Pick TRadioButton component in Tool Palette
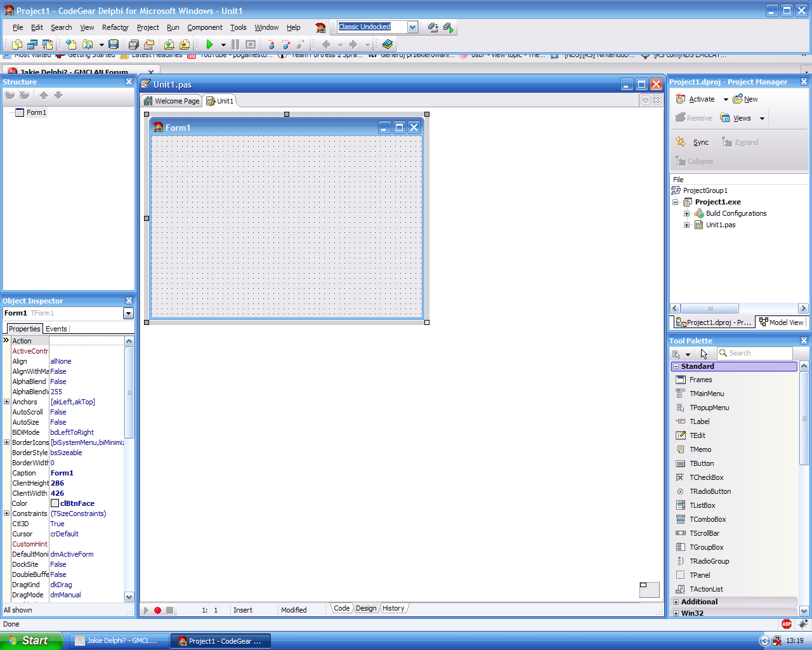 (710, 491)
